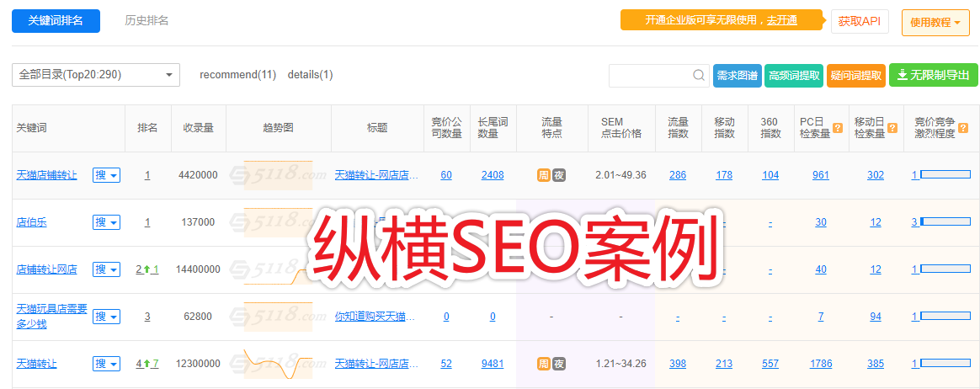The height and width of the screenshot is (389, 980).
Task: Open keyword link 天猫店铺转让
Action: pos(47,175)
